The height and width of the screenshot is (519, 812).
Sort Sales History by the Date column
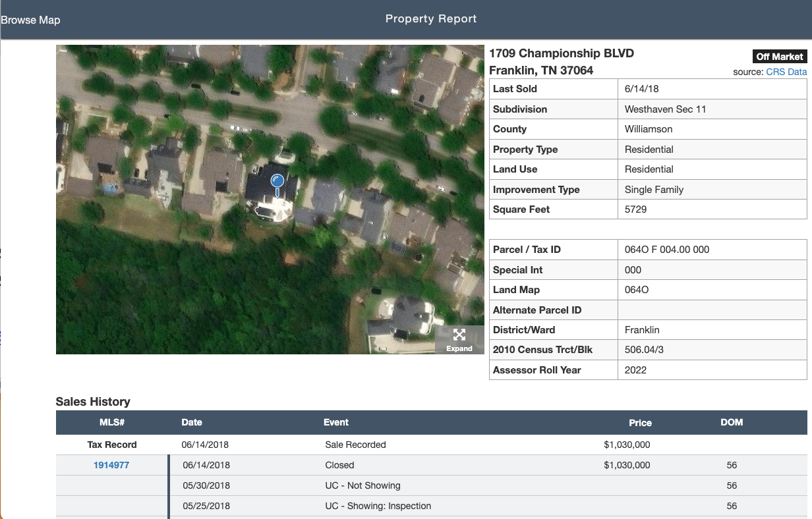pos(192,422)
